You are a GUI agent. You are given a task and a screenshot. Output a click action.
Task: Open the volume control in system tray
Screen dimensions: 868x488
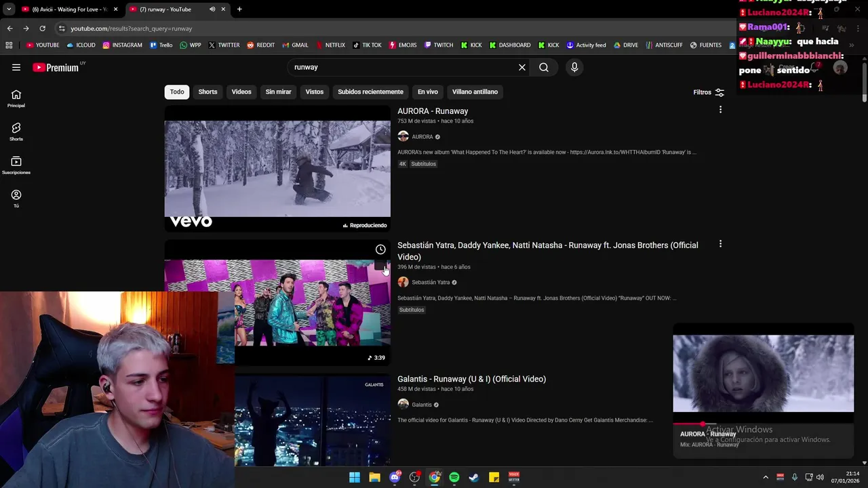point(820,477)
